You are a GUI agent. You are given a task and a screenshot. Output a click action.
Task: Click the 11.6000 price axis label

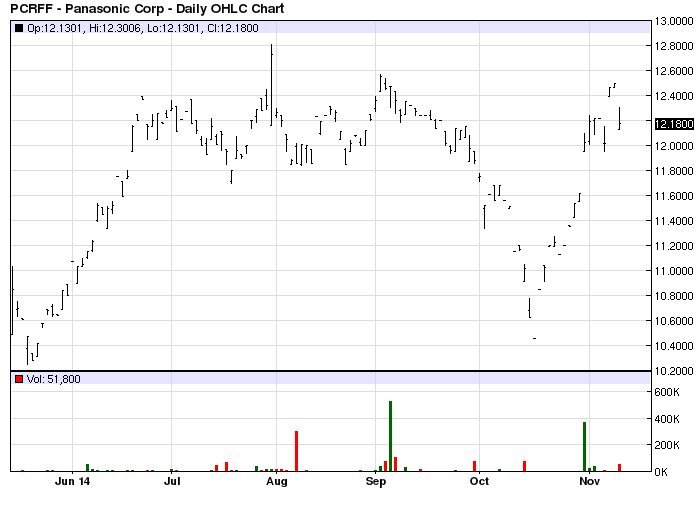coord(674,196)
